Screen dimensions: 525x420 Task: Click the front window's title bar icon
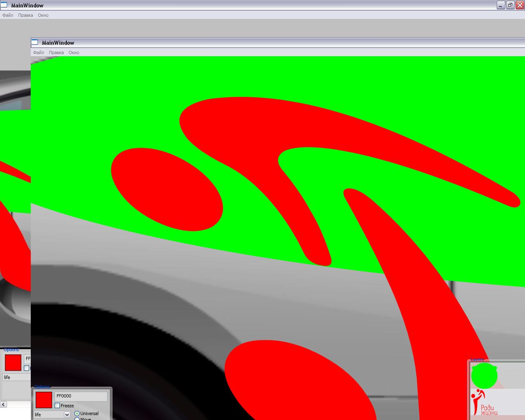click(x=35, y=43)
